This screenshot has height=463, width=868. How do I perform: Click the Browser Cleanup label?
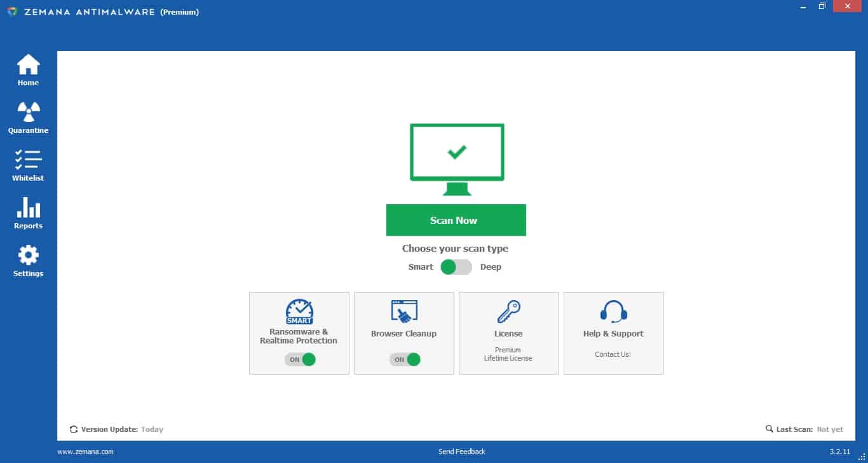403,334
